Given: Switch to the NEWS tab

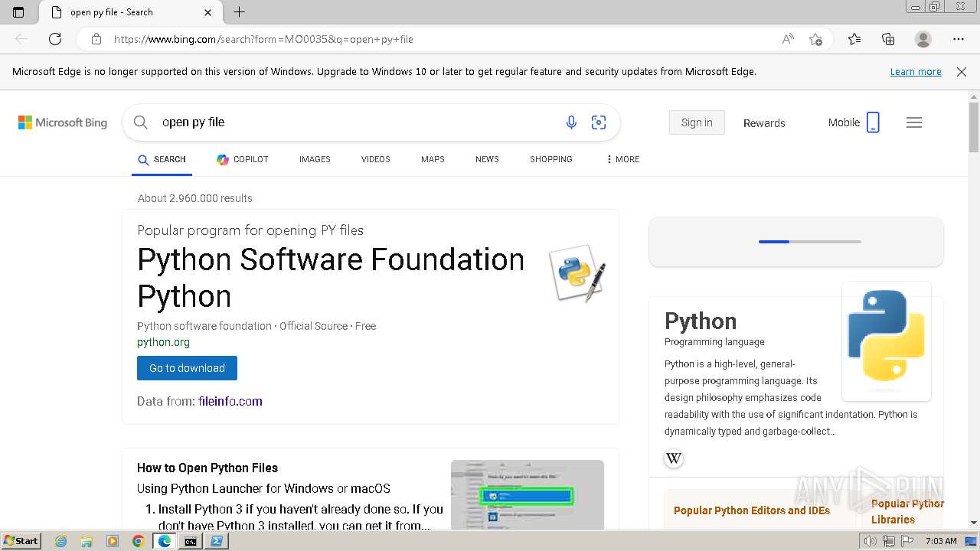Looking at the screenshot, I should [487, 159].
